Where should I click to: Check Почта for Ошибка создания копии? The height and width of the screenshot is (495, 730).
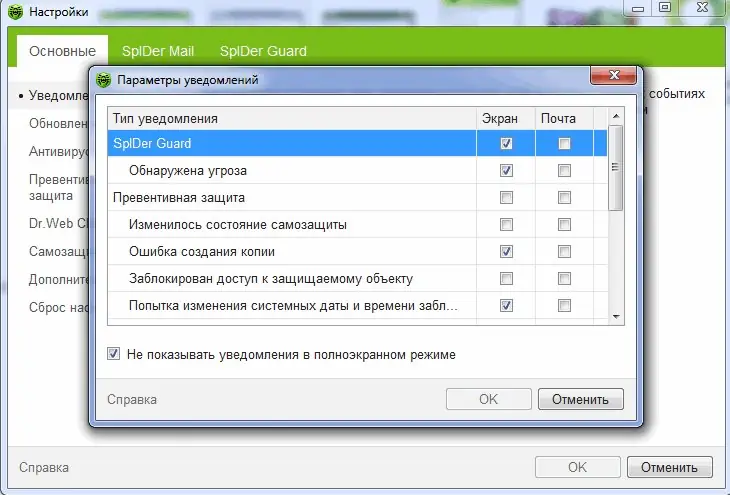564,251
